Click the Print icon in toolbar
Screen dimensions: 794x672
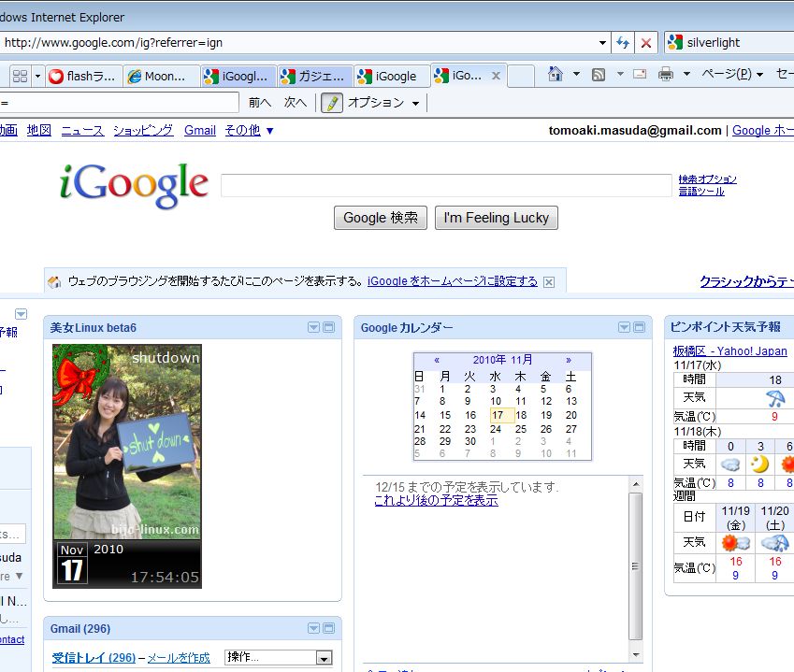click(x=666, y=75)
